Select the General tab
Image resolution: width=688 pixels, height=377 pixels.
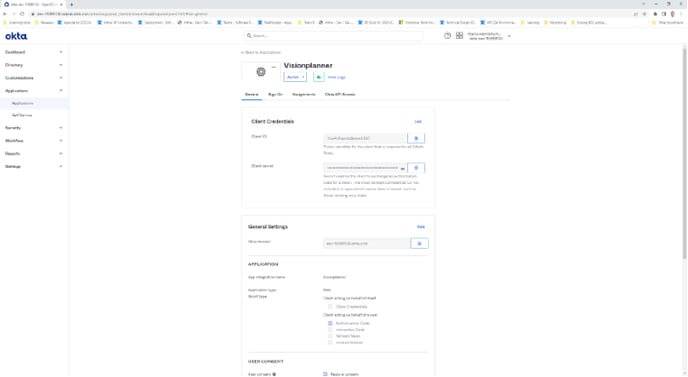pyautogui.click(x=251, y=94)
